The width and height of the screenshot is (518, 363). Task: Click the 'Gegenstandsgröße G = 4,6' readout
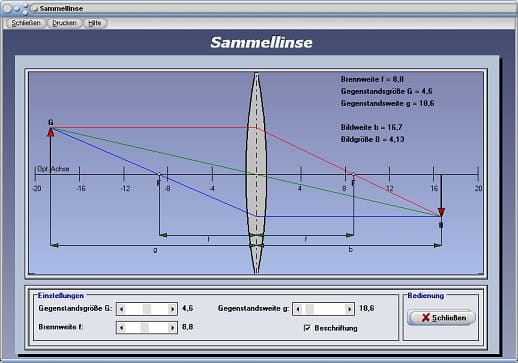(386, 91)
